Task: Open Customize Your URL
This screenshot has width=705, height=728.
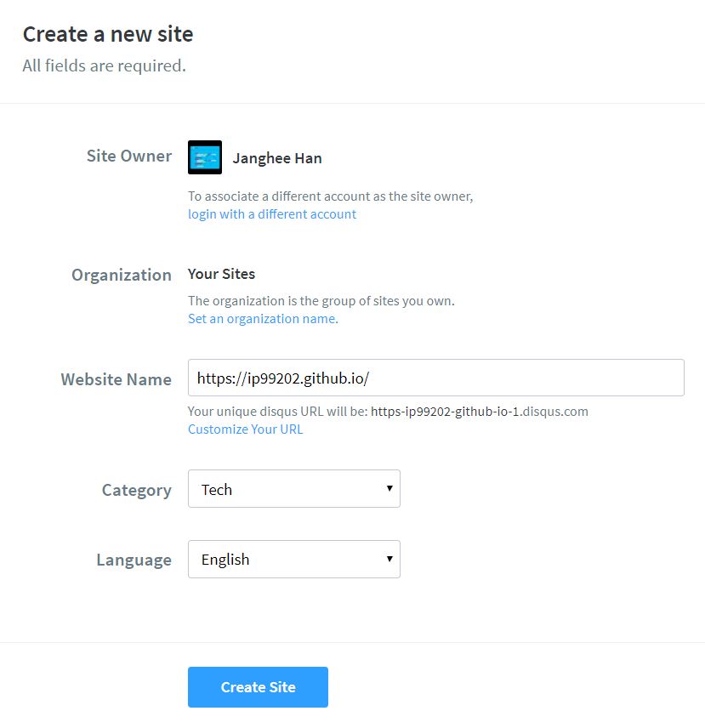Action: pyautogui.click(x=245, y=429)
